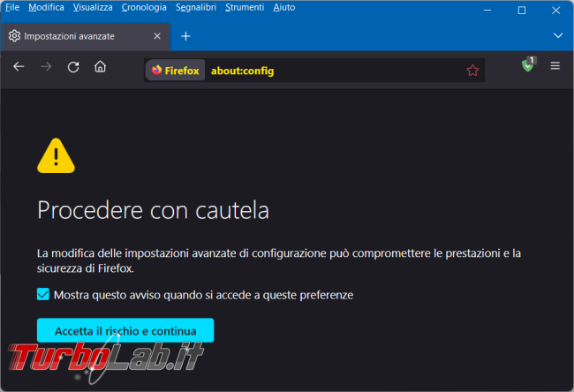Open the home page icon
This screenshot has width=574, height=392.
[100, 66]
